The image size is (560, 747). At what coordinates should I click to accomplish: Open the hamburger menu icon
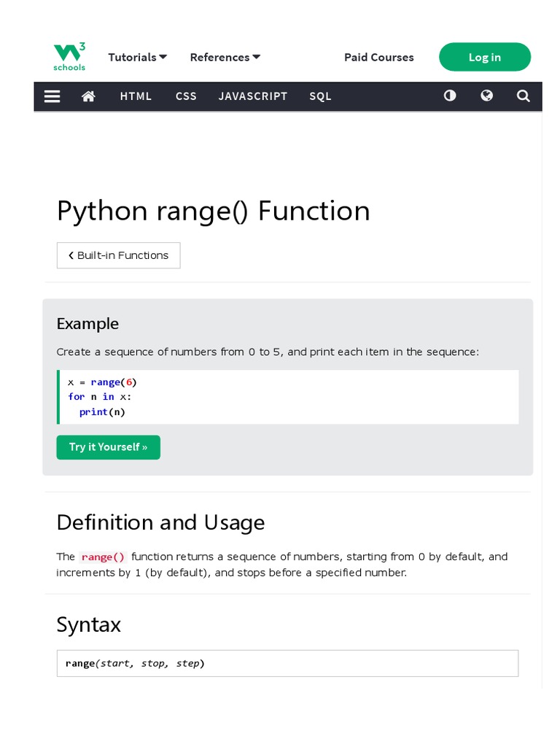52,96
